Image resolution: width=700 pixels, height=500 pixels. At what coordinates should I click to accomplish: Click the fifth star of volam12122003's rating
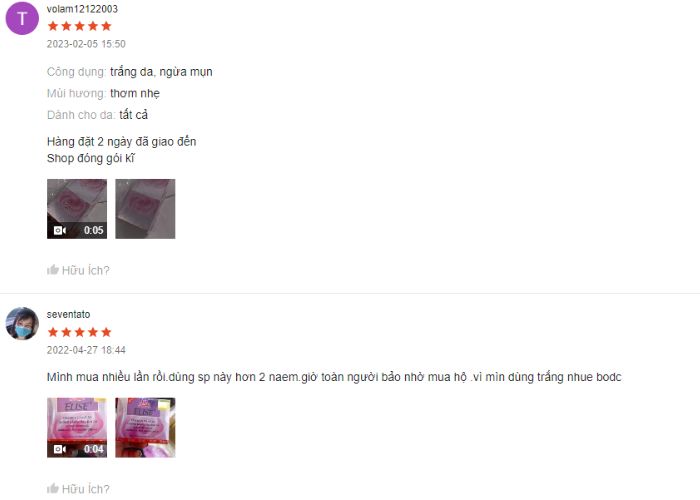(106, 26)
